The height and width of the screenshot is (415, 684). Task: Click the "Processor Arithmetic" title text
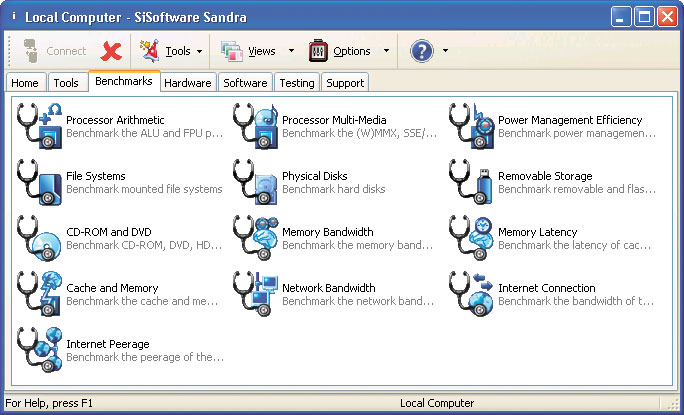click(115, 120)
